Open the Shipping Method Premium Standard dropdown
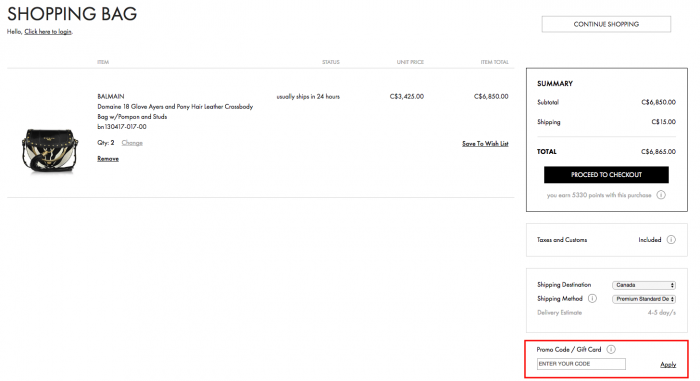This screenshot has width=700, height=381. click(644, 299)
